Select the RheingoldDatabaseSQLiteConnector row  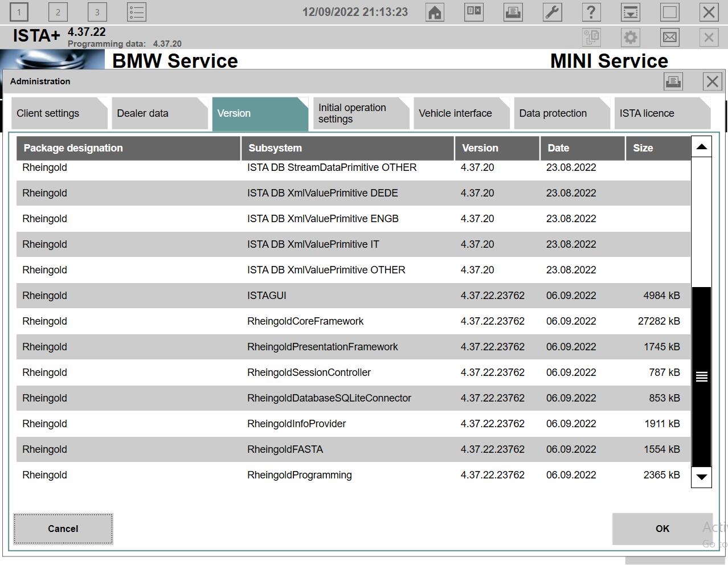click(353, 398)
